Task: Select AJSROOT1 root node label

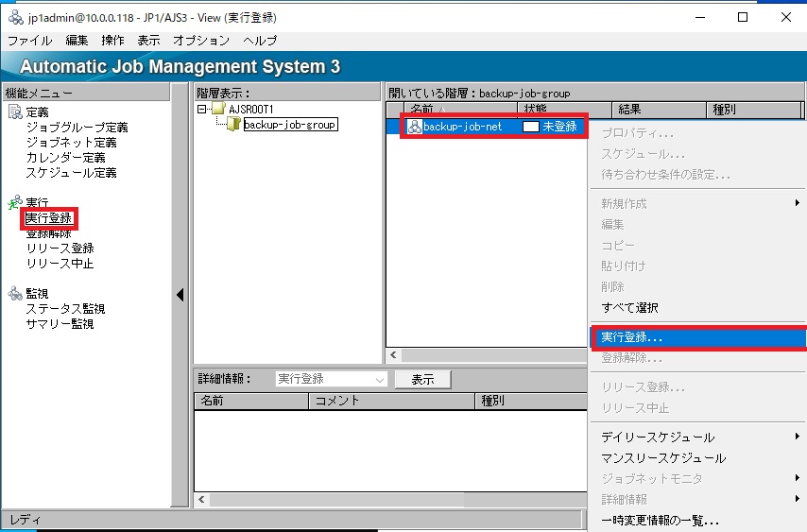Action: point(251,109)
